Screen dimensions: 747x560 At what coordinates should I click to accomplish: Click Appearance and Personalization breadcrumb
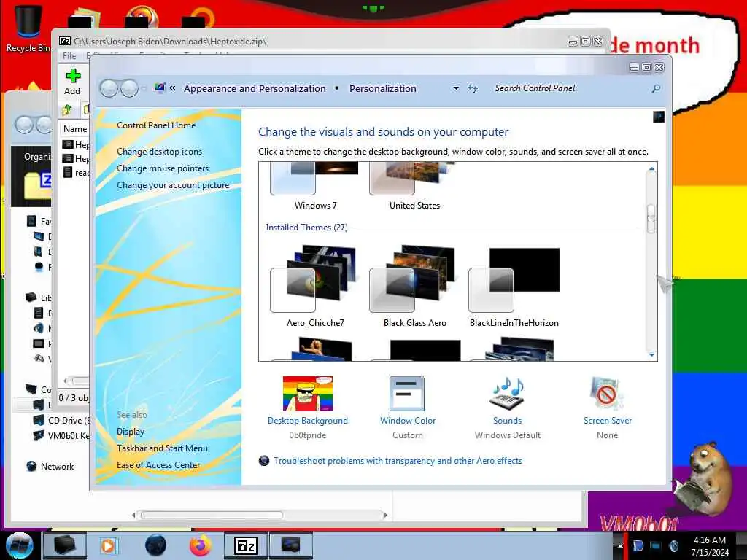point(255,88)
